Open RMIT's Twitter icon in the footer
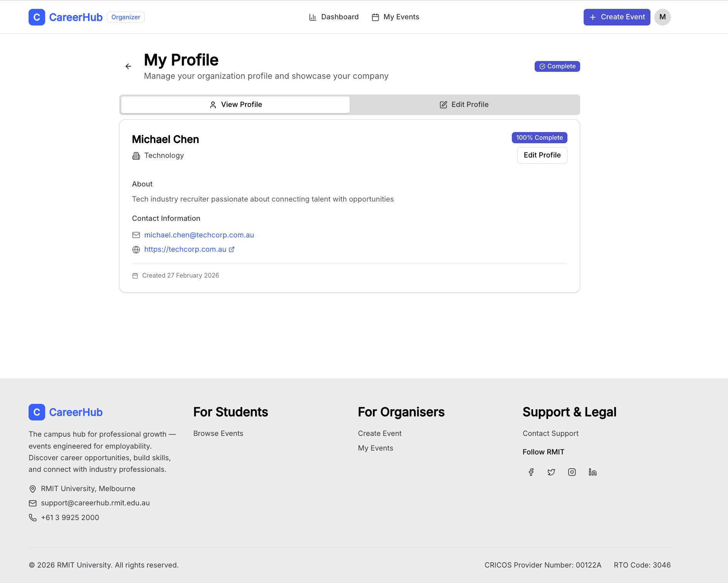728x583 pixels. tap(551, 472)
